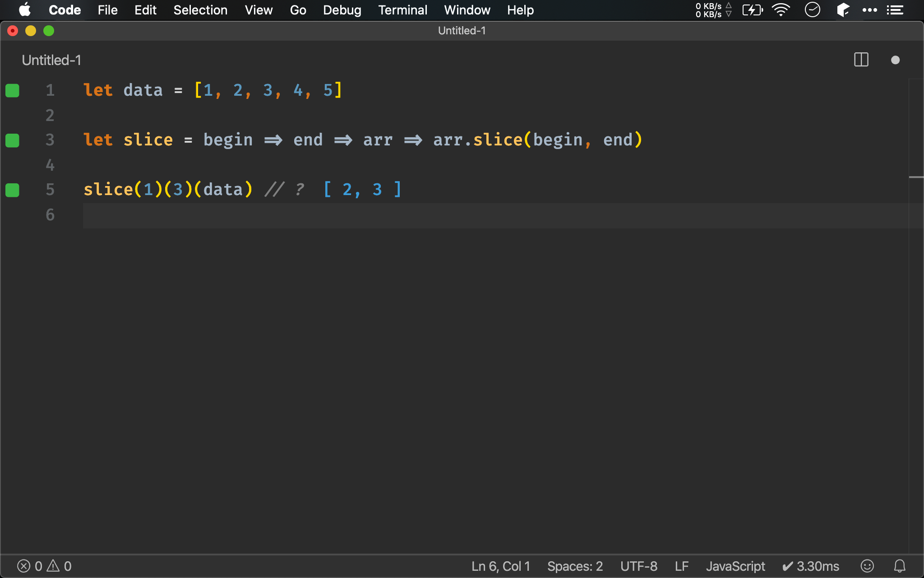The width and height of the screenshot is (924, 578).
Task: Click the 'begin' parameter after equals sign
Action: click(x=228, y=140)
